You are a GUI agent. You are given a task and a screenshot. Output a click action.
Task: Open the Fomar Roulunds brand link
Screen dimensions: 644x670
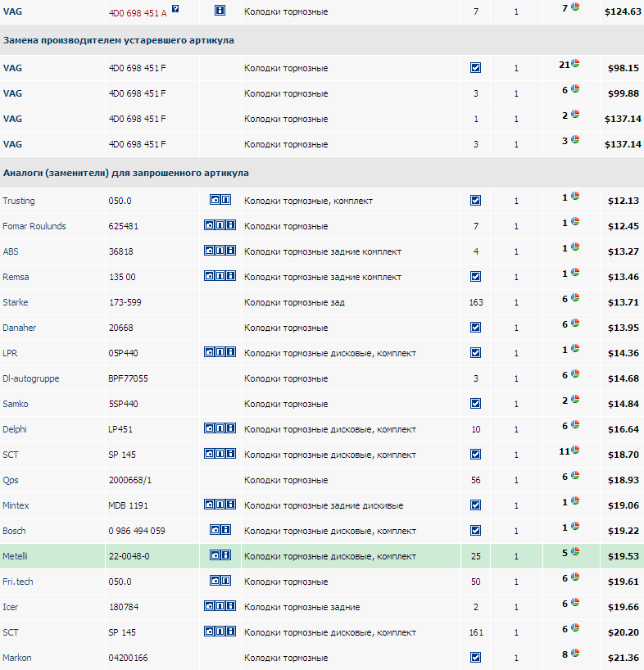click(34, 226)
